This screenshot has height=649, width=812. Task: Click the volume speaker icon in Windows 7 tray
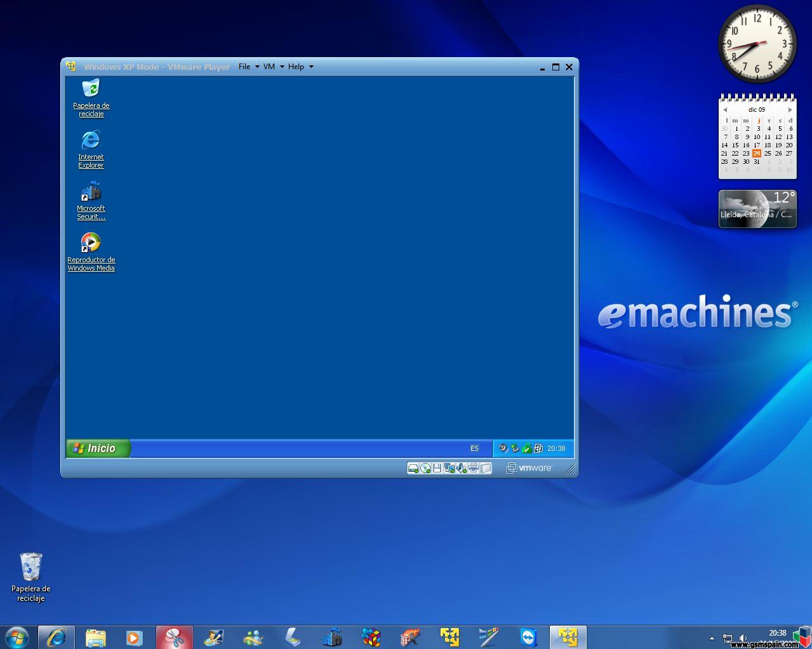click(x=743, y=638)
